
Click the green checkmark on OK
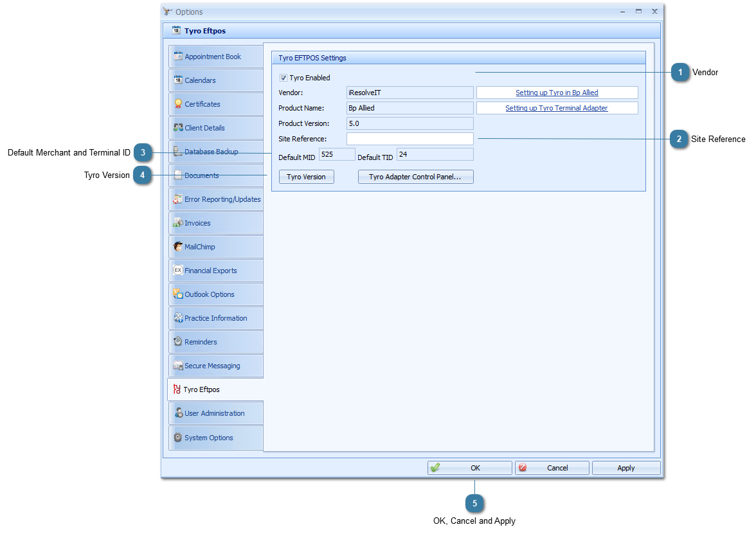click(435, 467)
